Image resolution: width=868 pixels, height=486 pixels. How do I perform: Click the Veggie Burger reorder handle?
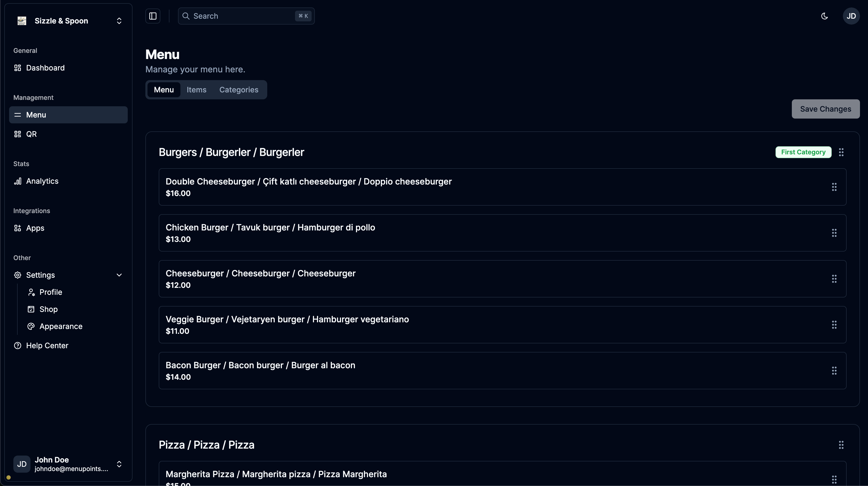(x=834, y=325)
